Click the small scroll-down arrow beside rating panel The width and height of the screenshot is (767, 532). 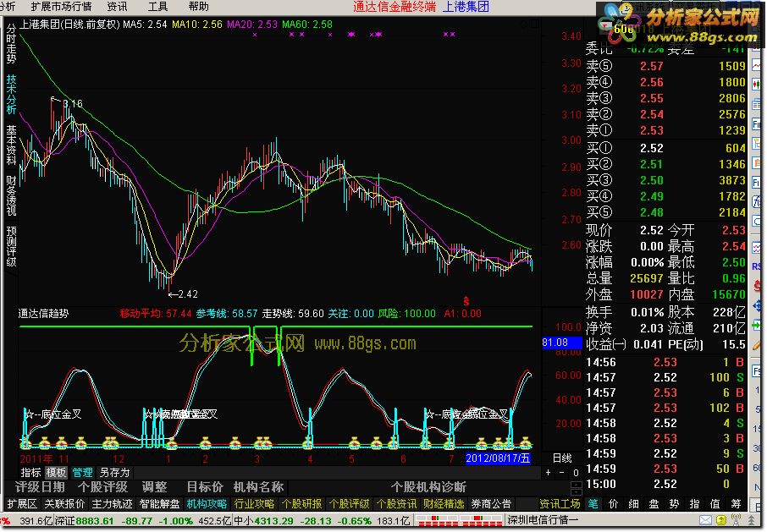(577, 491)
